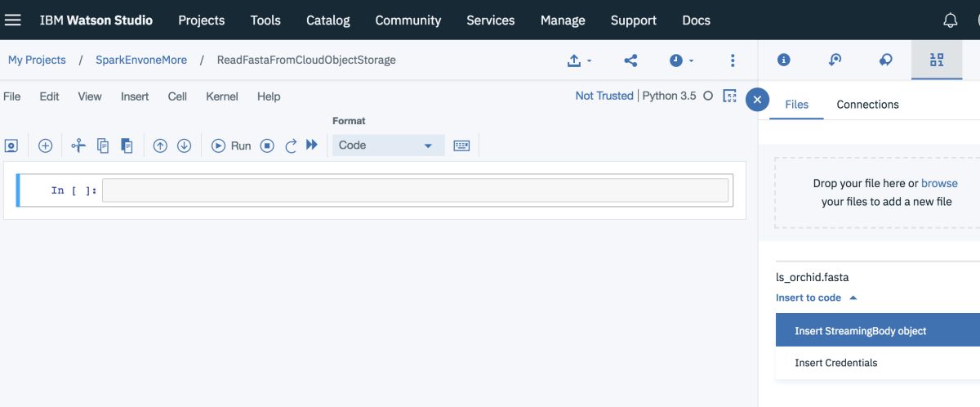980x407 pixels.
Task: Click the environment runtime icon next to Python 3.5
Action: [730, 96]
